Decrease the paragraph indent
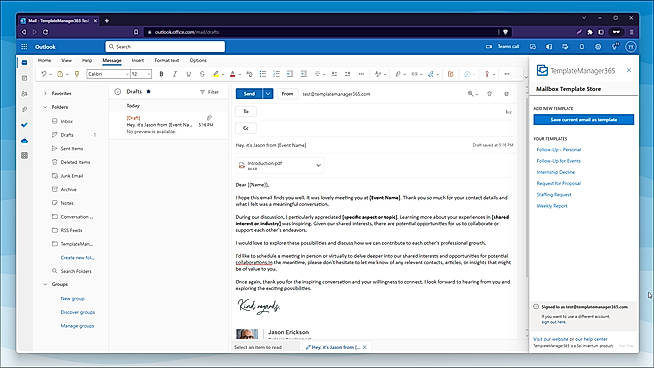654x368 pixels. 289,74
